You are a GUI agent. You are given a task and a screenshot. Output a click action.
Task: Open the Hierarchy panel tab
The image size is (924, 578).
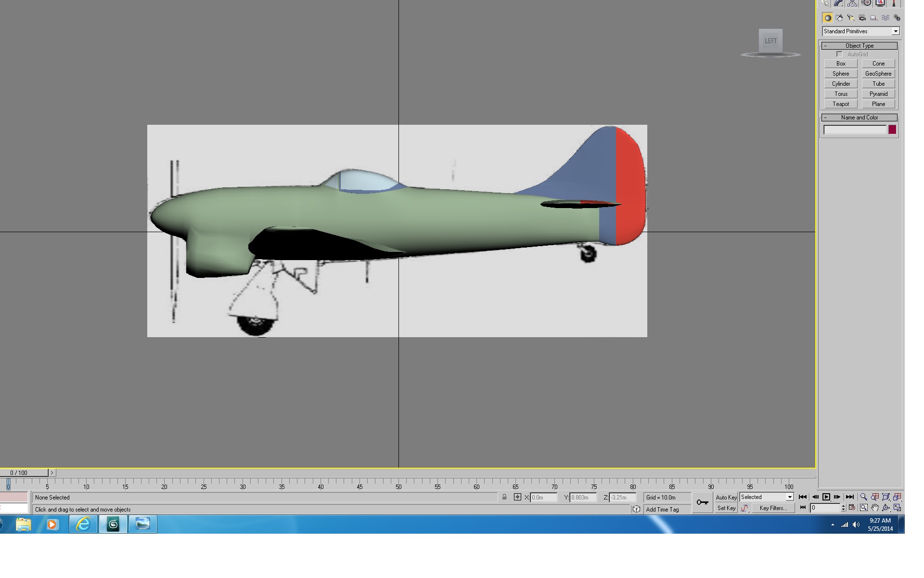[x=852, y=3]
